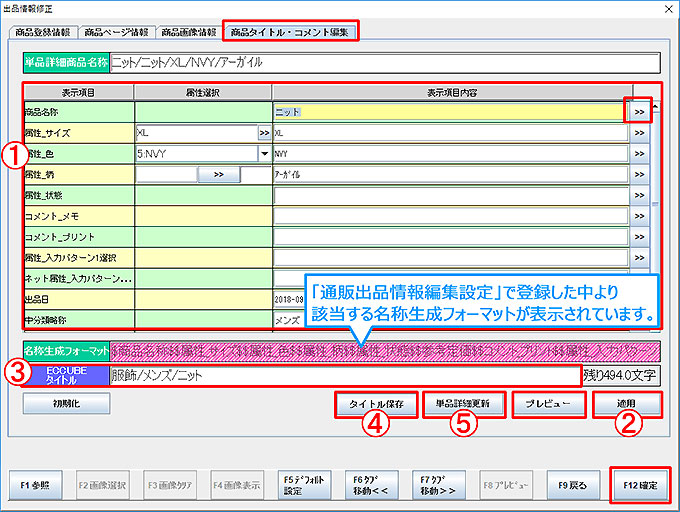Click the >> button in 属性_状態 row
Viewport: 680px width, 512px height.
tap(639, 196)
